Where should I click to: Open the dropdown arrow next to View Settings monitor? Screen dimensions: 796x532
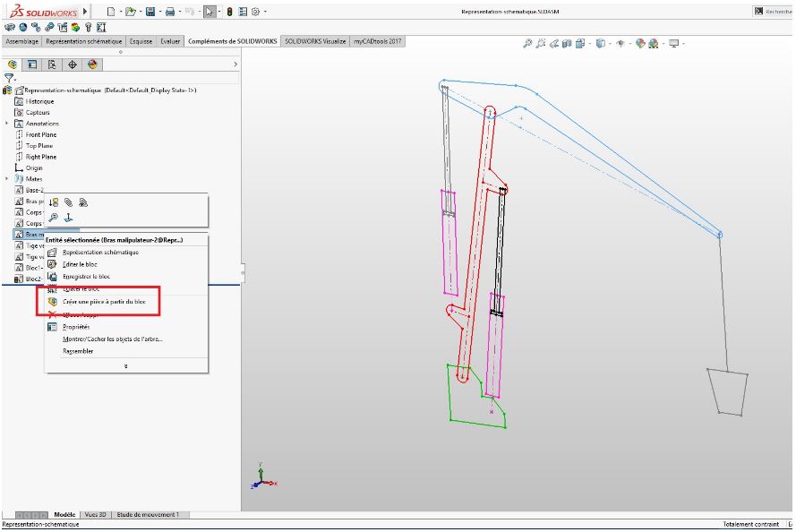pos(684,44)
